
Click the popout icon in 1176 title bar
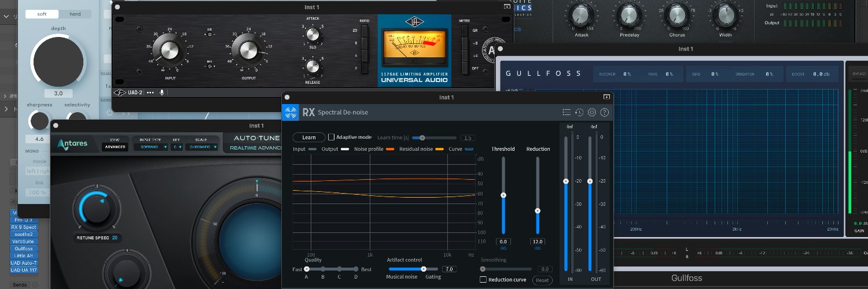click(x=507, y=7)
